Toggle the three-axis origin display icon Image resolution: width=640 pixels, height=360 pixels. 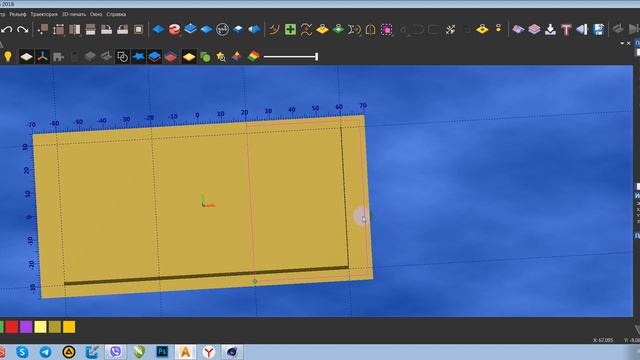[x=42, y=57]
